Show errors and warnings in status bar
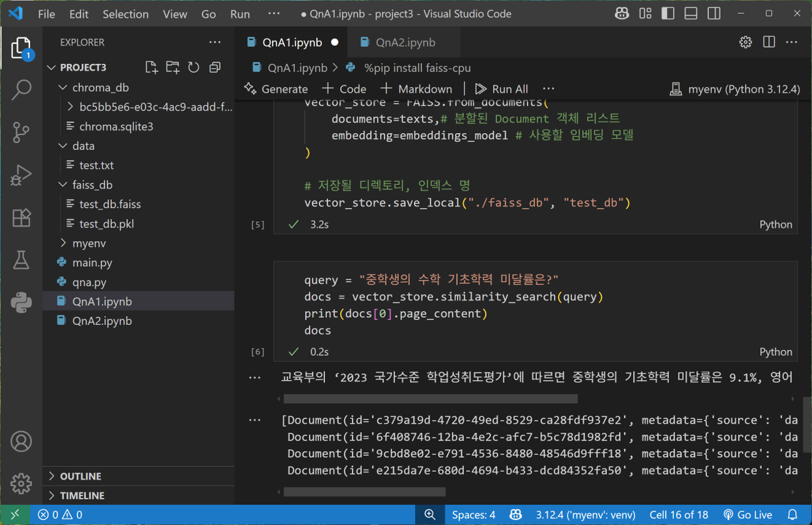This screenshot has width=812, height=525. point(60,515)
